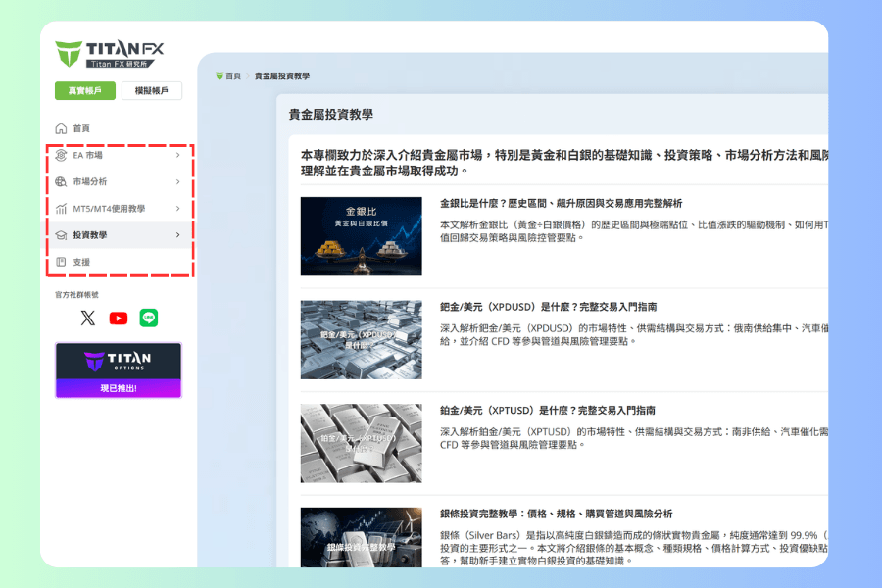Image resolution: width=882 pixels, height=588 pixels.
Task: Click the 官方社群帳號 label
Action: 76,294
